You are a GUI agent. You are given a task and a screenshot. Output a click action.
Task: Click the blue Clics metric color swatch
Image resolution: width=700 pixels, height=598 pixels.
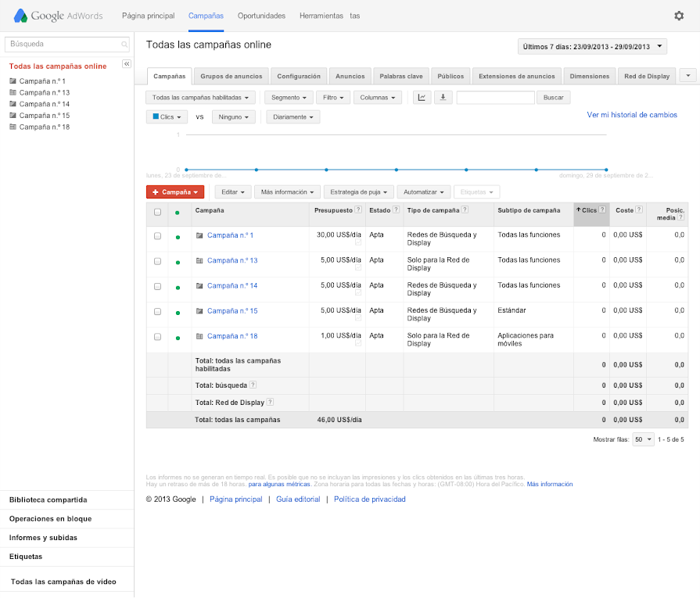(x=156, y=116)
